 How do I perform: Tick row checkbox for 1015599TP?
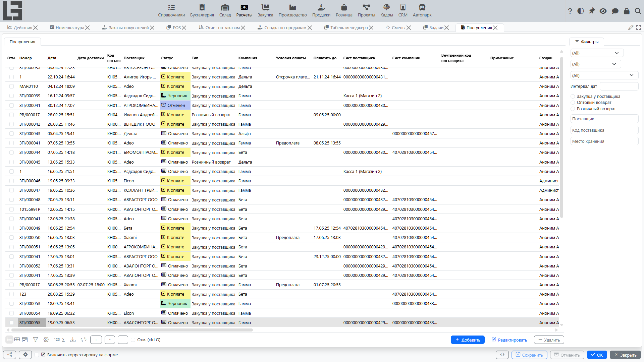click(x=12, y=209)
